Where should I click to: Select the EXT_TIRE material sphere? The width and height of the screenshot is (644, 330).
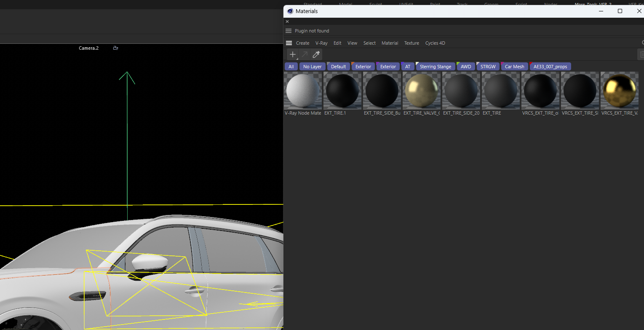point(501,91)
